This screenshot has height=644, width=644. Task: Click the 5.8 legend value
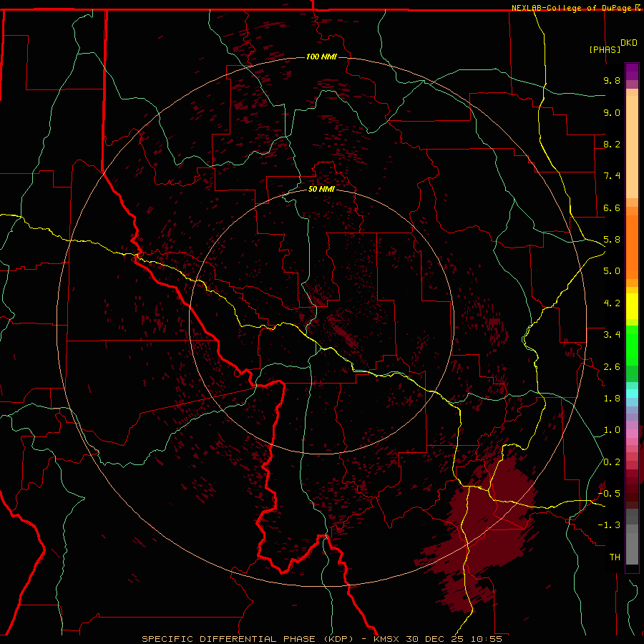click(612, 240)
